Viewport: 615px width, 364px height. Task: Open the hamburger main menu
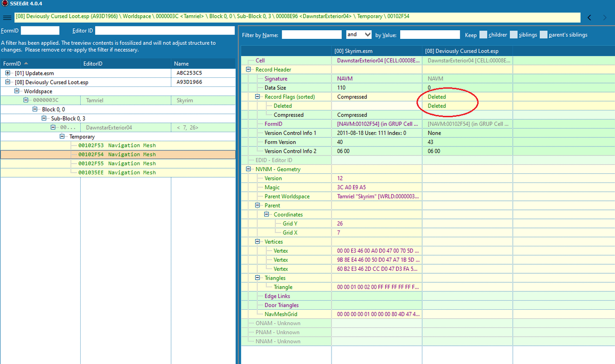coord(7,18)
